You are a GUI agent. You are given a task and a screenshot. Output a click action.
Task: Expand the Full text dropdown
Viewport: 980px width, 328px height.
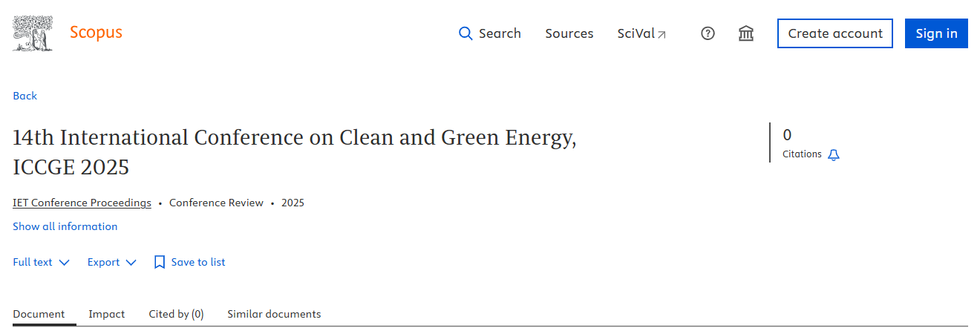[42, 262]
